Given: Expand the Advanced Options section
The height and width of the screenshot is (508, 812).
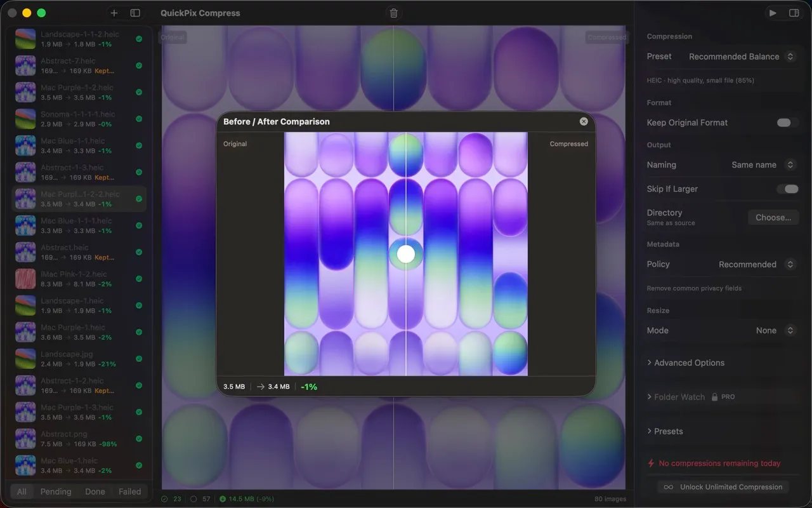Looking at the screenshot, I should click(686, 363).
